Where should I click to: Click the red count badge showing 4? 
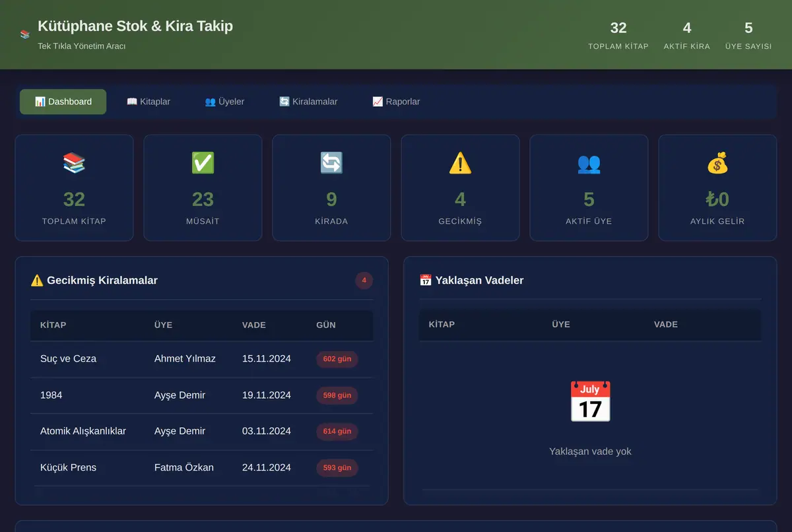(364, 281)
